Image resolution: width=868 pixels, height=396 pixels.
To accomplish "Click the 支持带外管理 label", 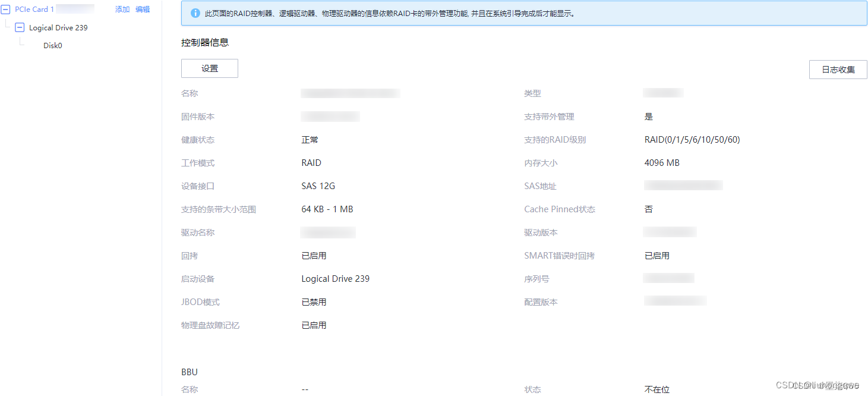I will click(549, 117).
